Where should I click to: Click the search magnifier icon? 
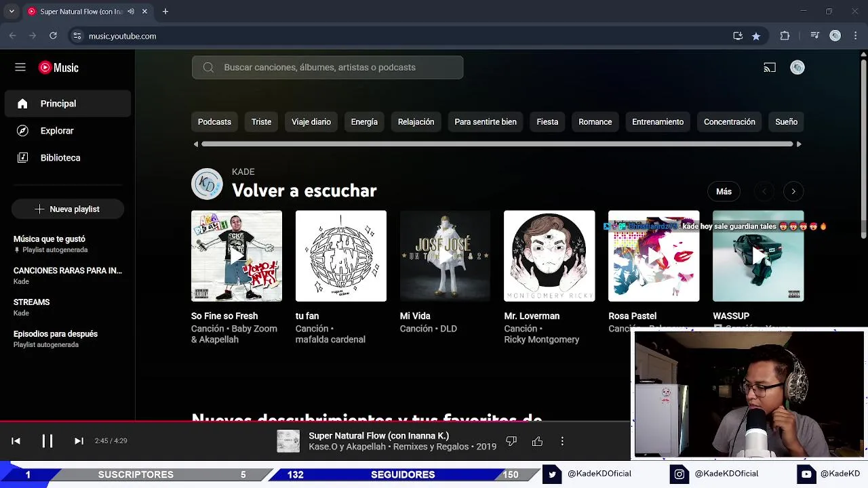tap(208, 67)
